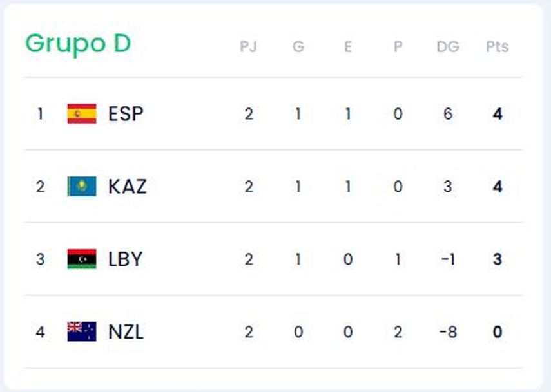Open the NZL team entry
551x392 pixels.
(126, 332)
